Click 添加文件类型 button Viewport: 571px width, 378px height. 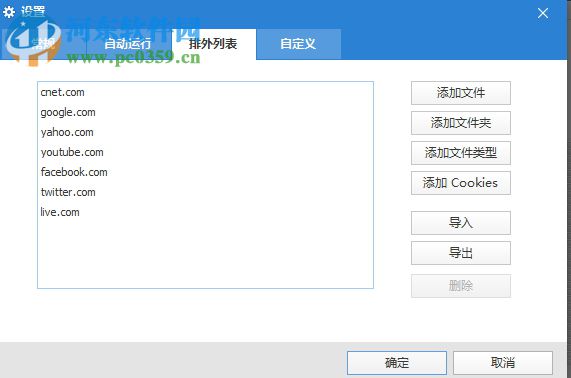click(x=461, y=153)
